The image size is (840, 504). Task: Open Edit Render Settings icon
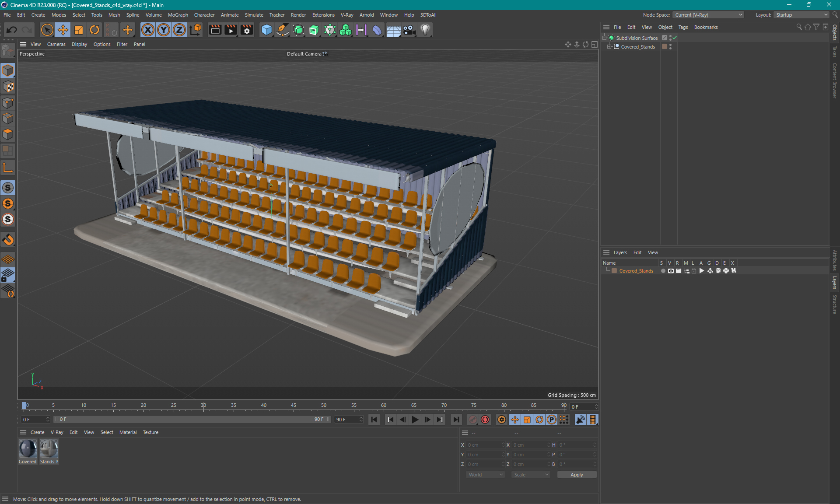[x=247, y=30]
